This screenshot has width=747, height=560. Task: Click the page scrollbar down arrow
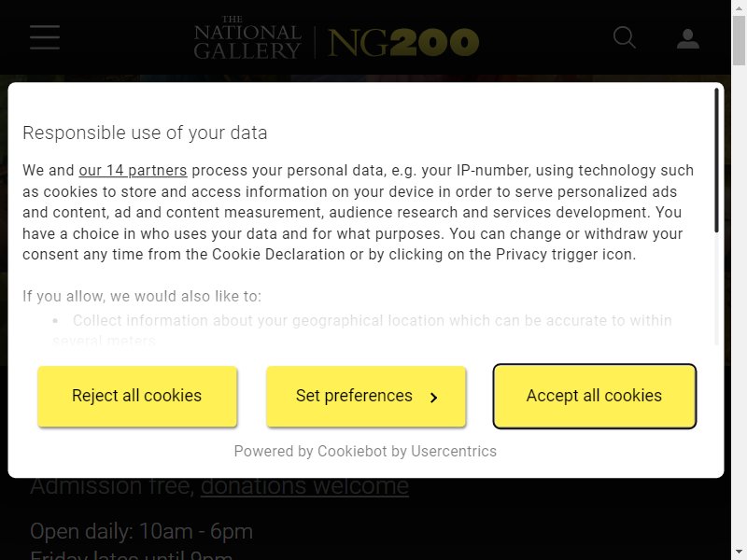tap(739, 553)
